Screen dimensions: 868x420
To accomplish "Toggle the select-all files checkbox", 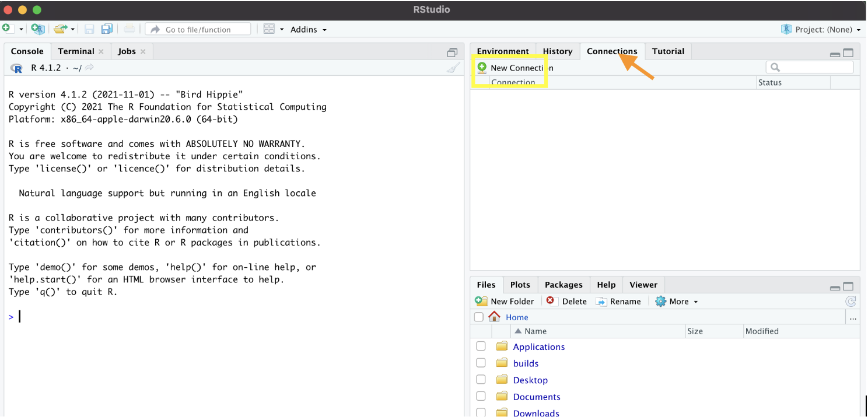I will click(479, 317).
